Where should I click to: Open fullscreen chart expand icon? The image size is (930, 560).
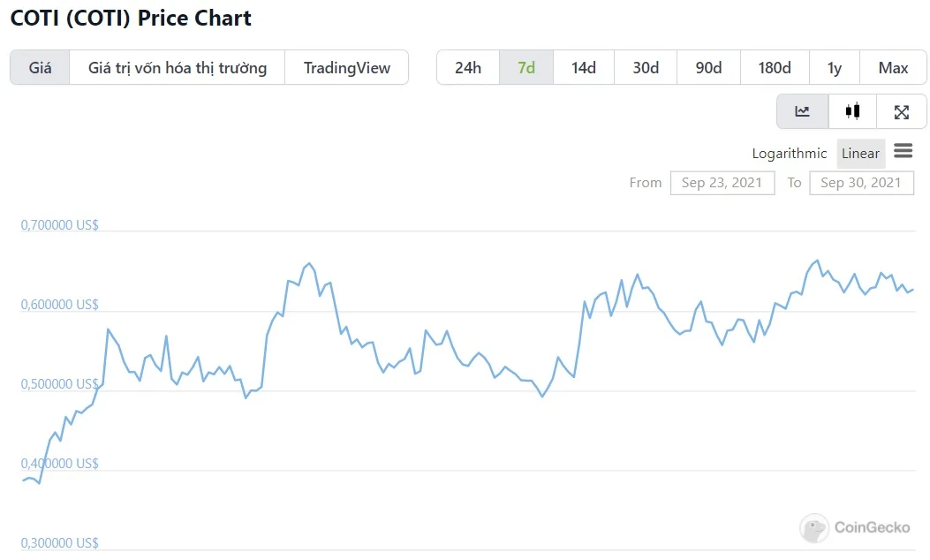[x=902, y=111]
